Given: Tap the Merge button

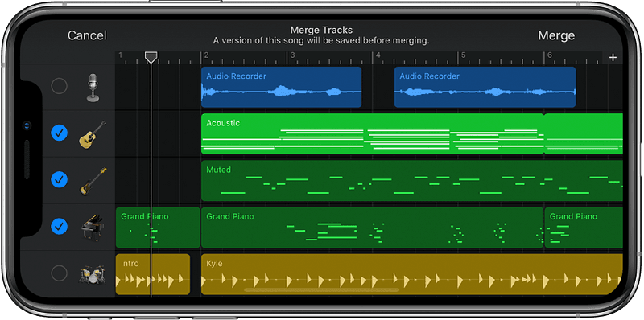Looking at the screenshot, I should click(556, 35).
